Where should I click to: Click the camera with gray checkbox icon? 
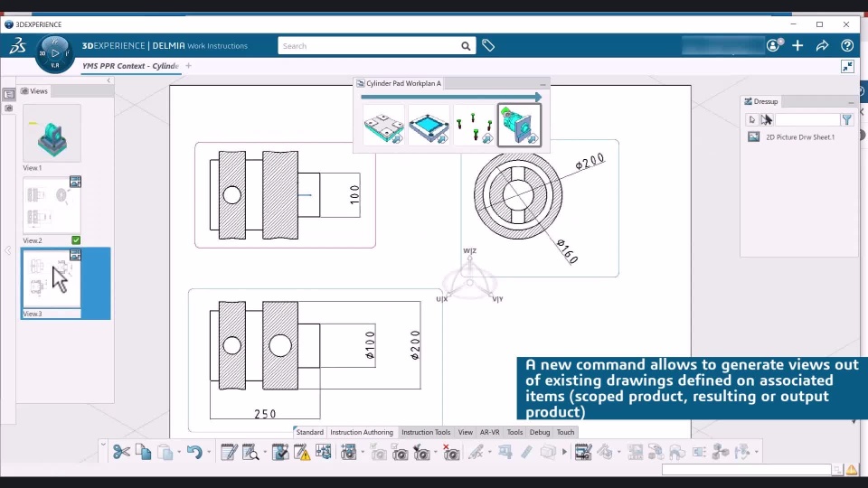coord(378,452)
